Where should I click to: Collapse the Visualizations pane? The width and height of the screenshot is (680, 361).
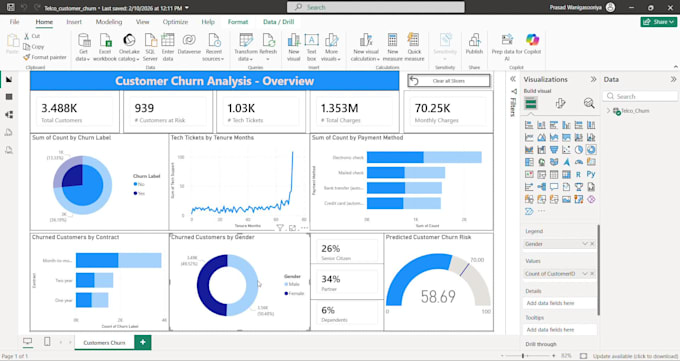click(593, 79)
